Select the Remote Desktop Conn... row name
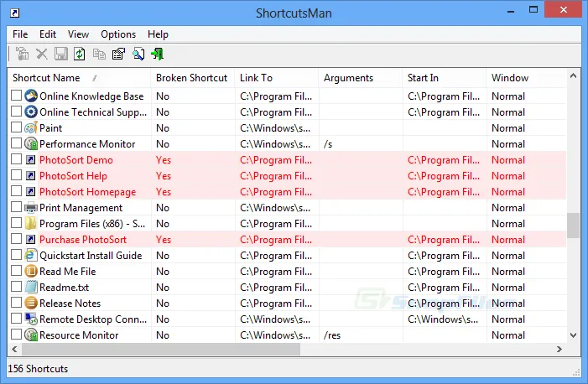588x384 pixels. (93, 319)
